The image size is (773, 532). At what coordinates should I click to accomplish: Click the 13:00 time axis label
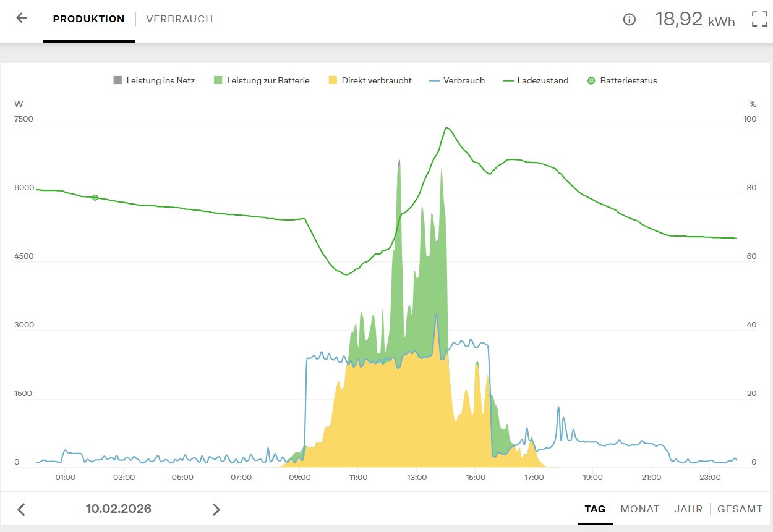pos(417,478)
